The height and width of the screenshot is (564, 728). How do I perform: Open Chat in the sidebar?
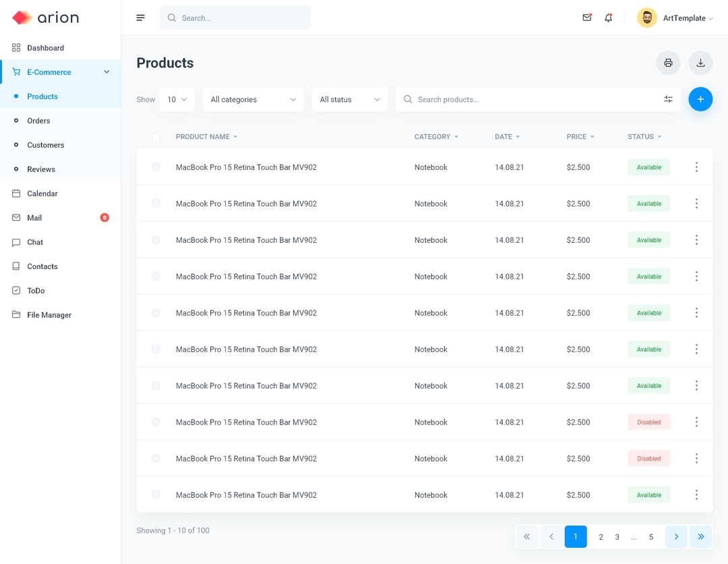61,242
